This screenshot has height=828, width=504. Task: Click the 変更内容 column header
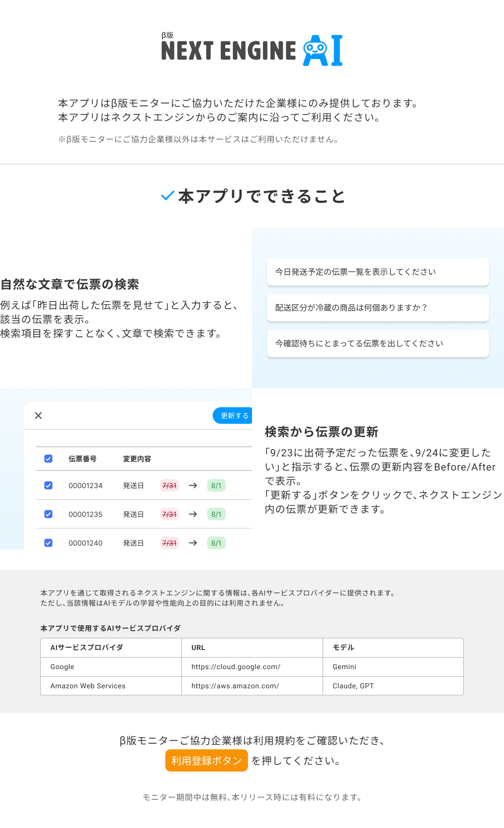coord(137,459)
